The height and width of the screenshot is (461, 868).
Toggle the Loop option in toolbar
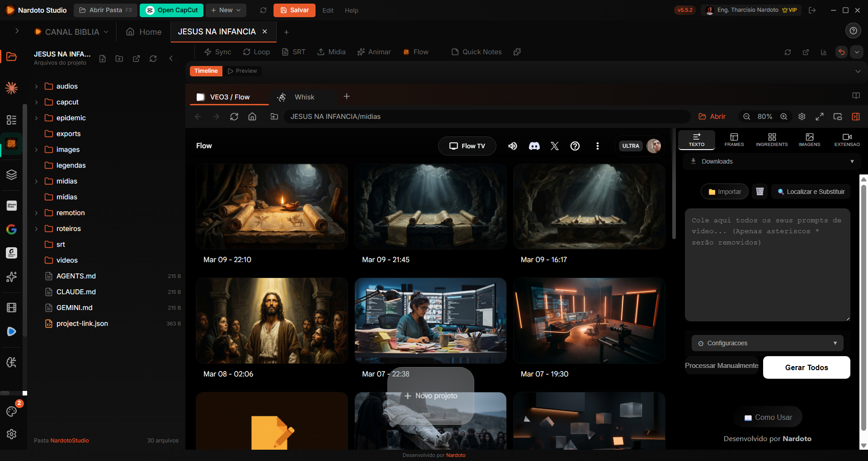point(256,52)
